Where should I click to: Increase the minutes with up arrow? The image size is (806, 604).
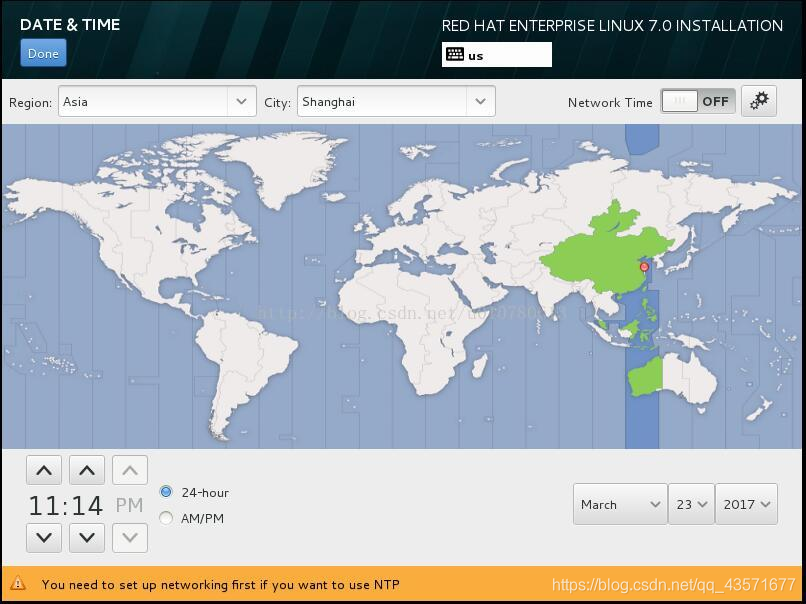click(x=87, y=470)
